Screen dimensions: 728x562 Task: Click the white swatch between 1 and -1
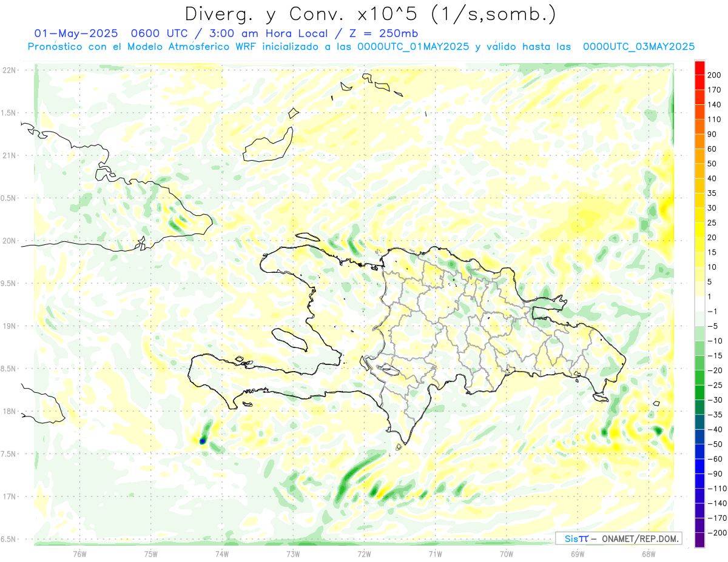tap(699, 304)
